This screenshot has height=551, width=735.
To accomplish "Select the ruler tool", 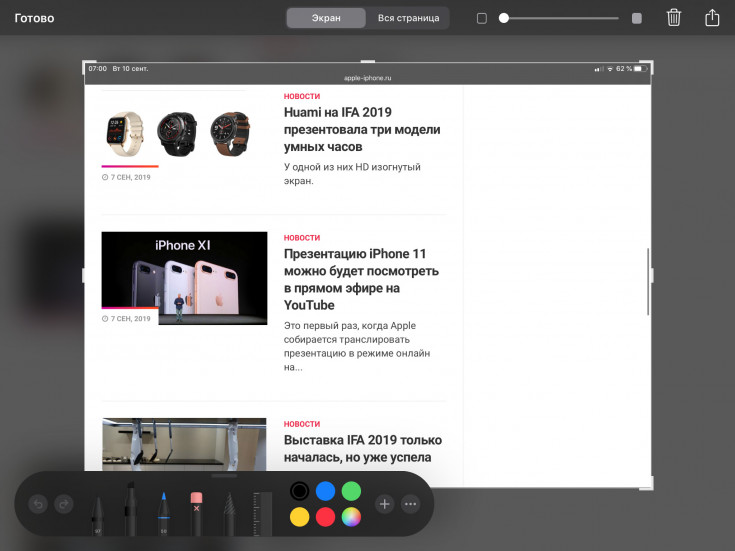I will pyautogui.click(x=262, y=513).
